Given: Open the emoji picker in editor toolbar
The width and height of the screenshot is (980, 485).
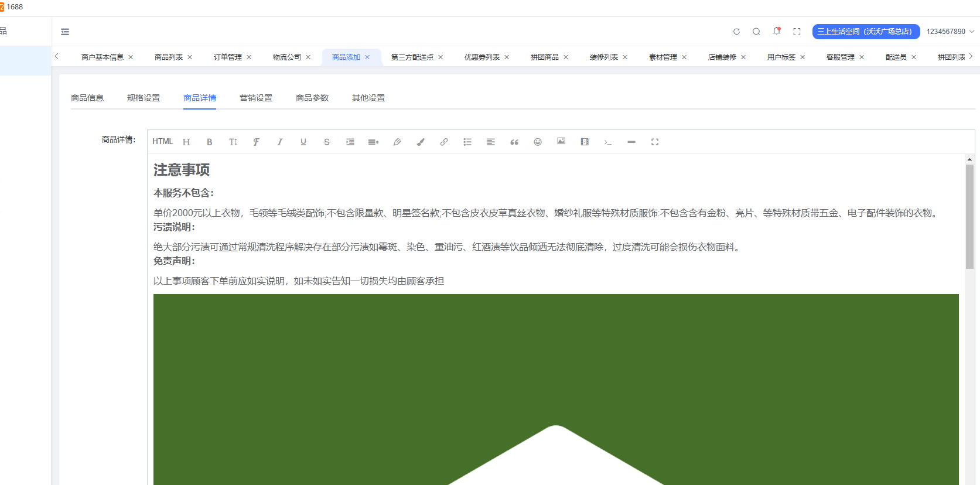Looking at the screenshot, I should 537,142.
